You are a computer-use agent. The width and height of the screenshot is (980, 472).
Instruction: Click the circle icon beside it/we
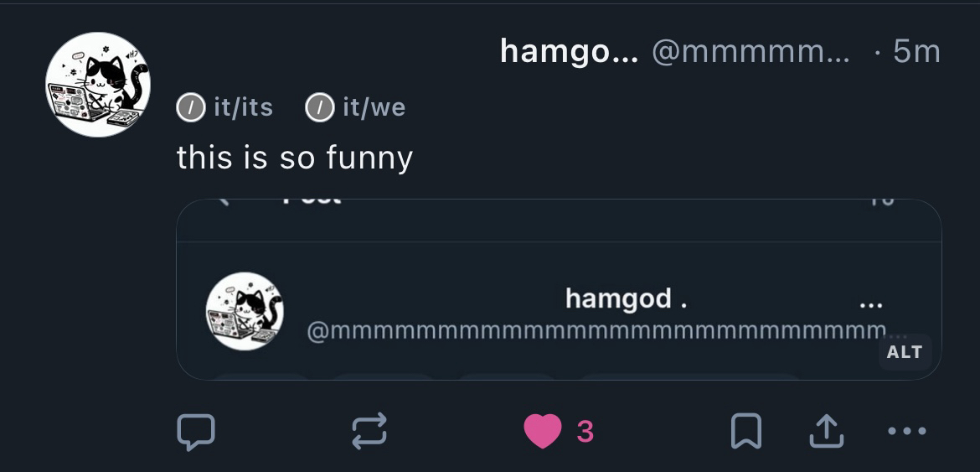pyautogui.click(x=319, y=107)
